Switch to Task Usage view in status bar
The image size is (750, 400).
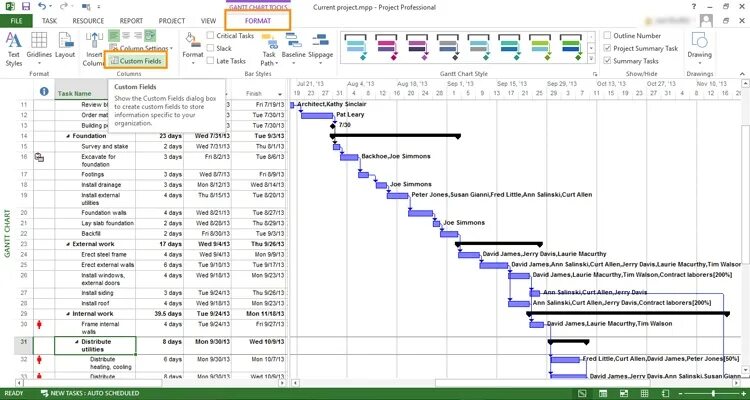pos(603,393)
